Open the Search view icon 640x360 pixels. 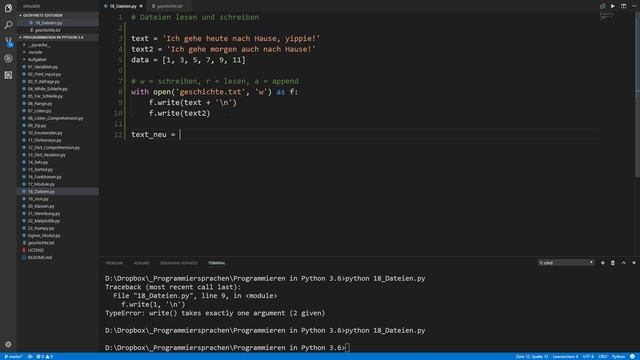tap(8, 25)
